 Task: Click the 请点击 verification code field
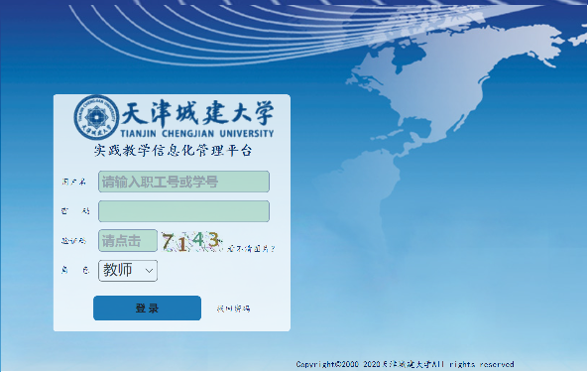[128, 241]
